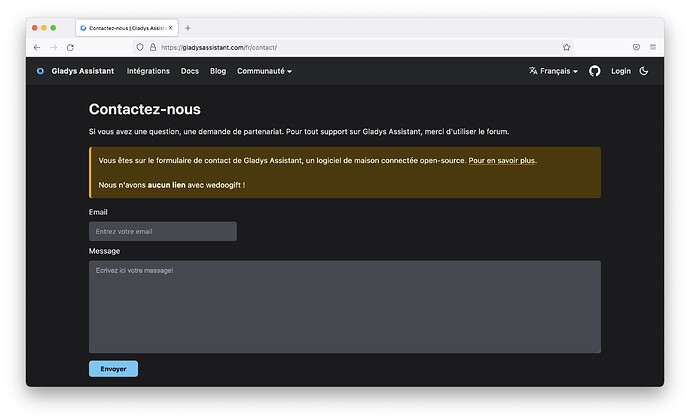Go back with the browser back arrow
This screenshot has height=420, width=690.
click(x=37, y=48)
